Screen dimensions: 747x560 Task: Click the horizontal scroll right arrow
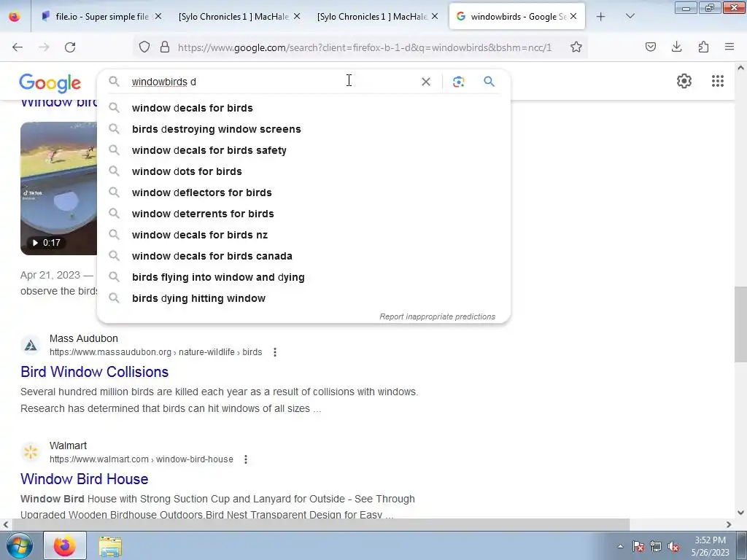tap(729, 525)
